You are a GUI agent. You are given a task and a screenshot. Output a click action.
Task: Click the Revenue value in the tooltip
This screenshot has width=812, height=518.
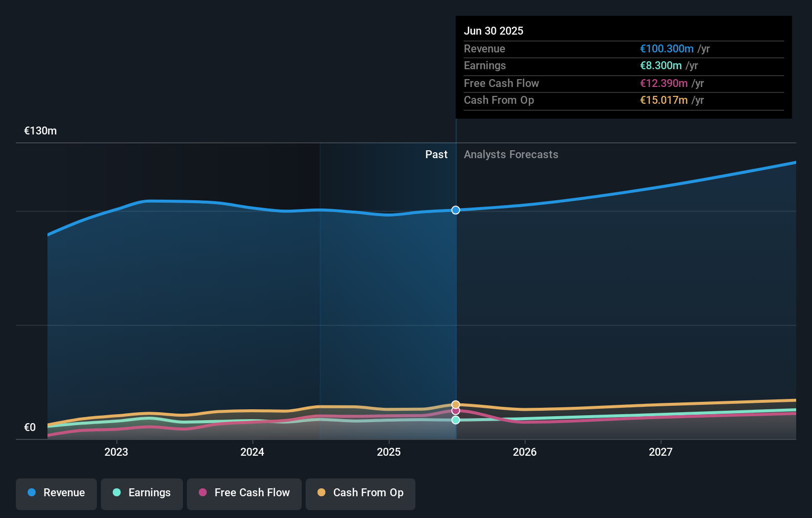[666, 49]
